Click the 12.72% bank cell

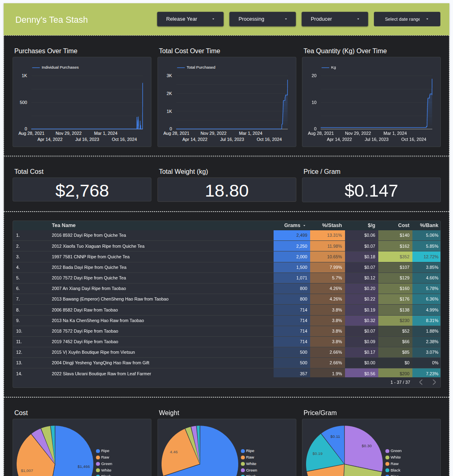[426, 257]
